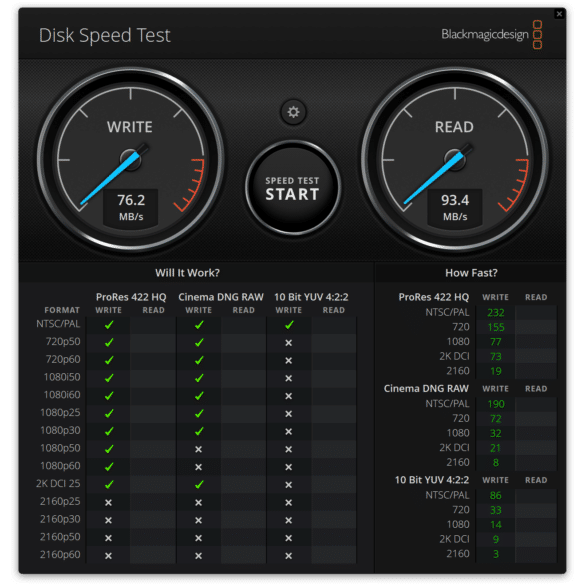Click ProRes NTSC/PAL write value 232
This screenshot has width=585, height=585.
pos(496,313)
